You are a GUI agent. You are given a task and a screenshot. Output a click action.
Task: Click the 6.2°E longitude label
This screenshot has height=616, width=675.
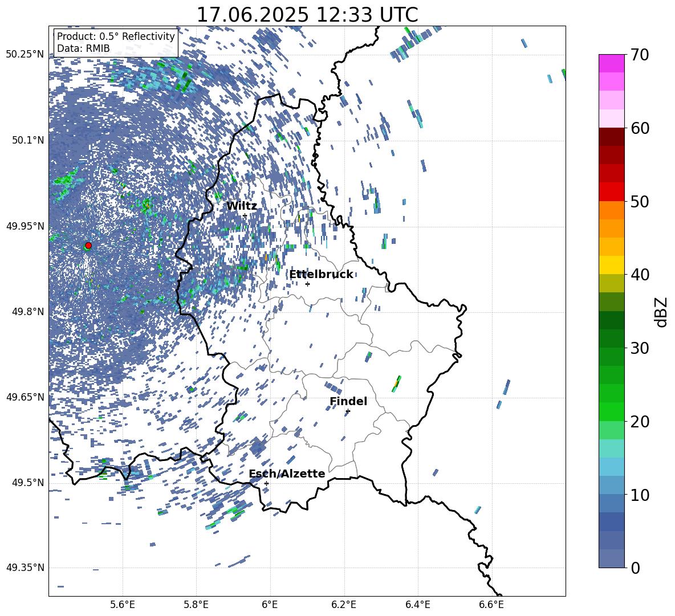[344, 605]
